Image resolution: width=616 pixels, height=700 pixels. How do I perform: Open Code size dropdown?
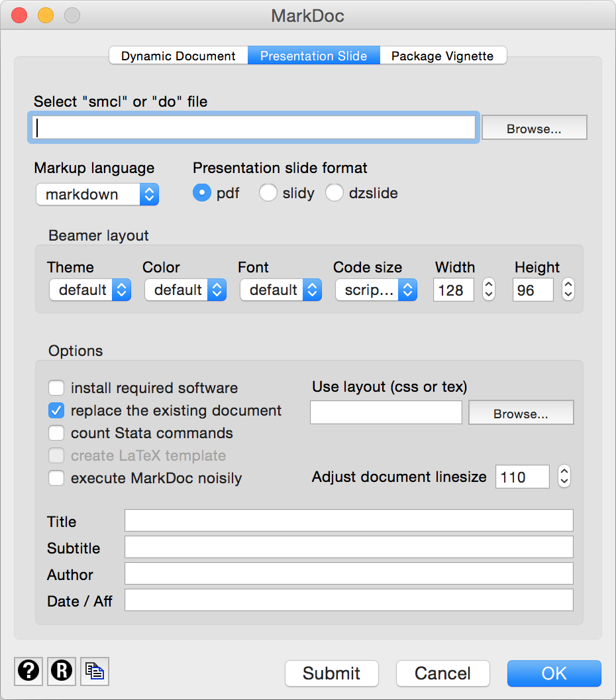point(376,290)
